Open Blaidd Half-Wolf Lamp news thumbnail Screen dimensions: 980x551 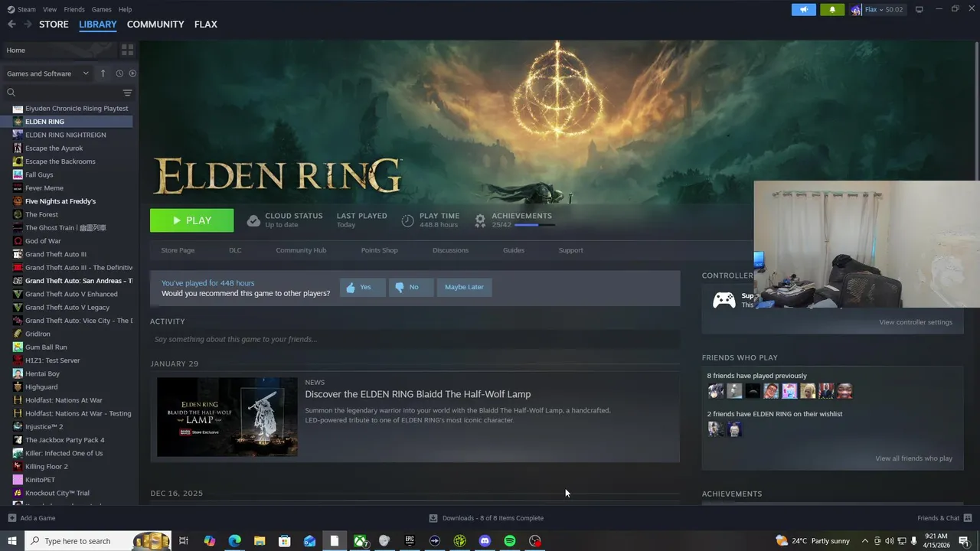coord(227,417)
